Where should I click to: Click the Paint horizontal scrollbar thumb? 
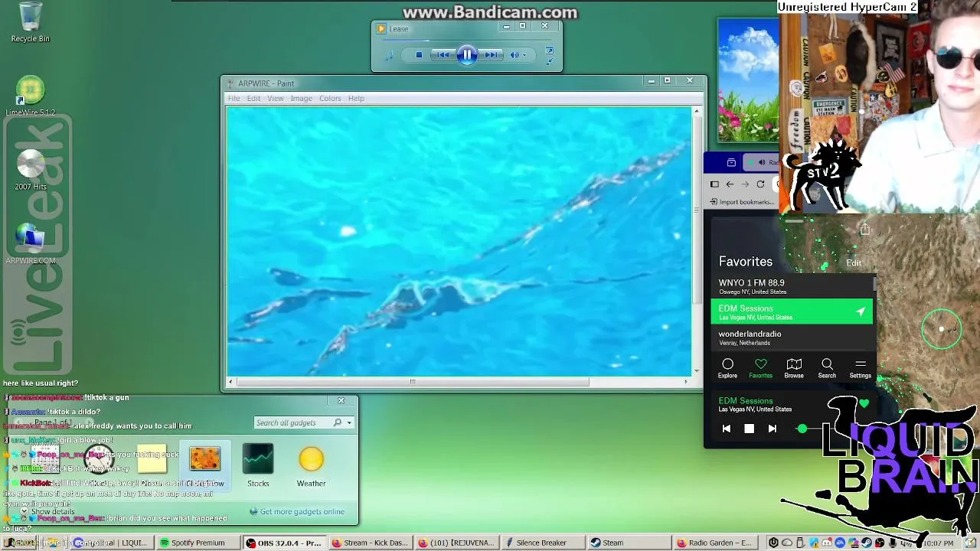point(412,381)
